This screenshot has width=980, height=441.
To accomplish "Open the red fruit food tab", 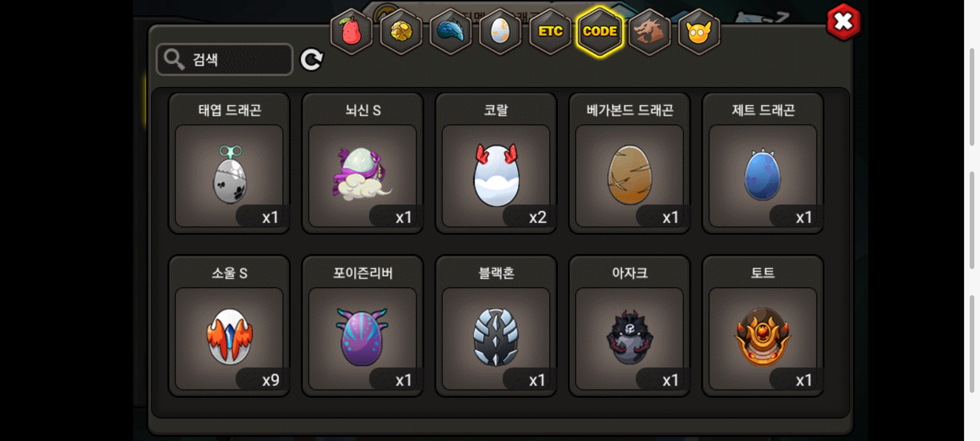I will pyautogui.click(x=351, y=32).
